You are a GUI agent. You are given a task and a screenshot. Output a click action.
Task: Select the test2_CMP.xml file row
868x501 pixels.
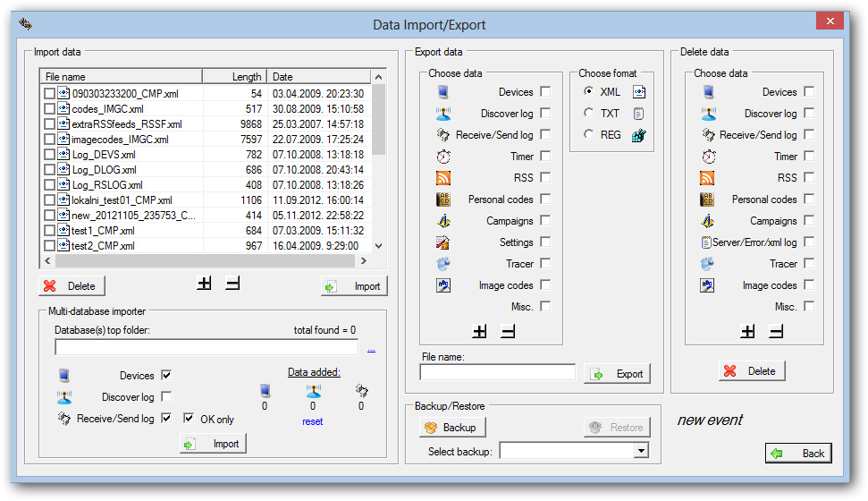pyautogui.click(x=206, y=246)
